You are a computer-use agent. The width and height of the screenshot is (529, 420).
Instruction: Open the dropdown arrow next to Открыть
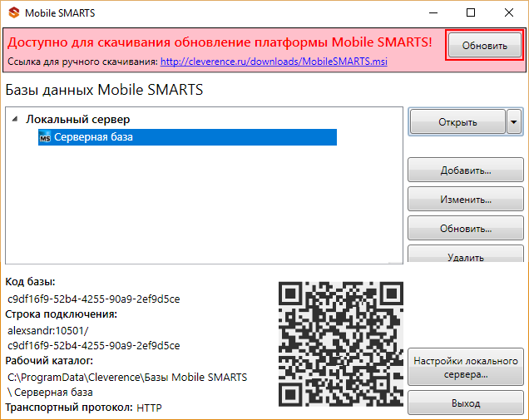514,121
